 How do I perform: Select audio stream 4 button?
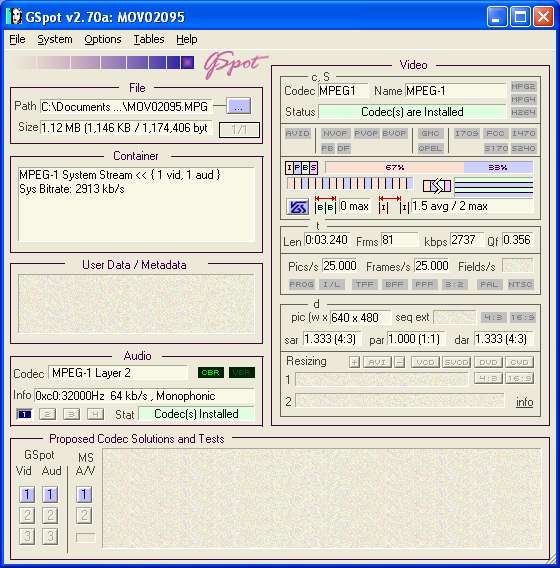pyautogui.click(x=95, y=414)
